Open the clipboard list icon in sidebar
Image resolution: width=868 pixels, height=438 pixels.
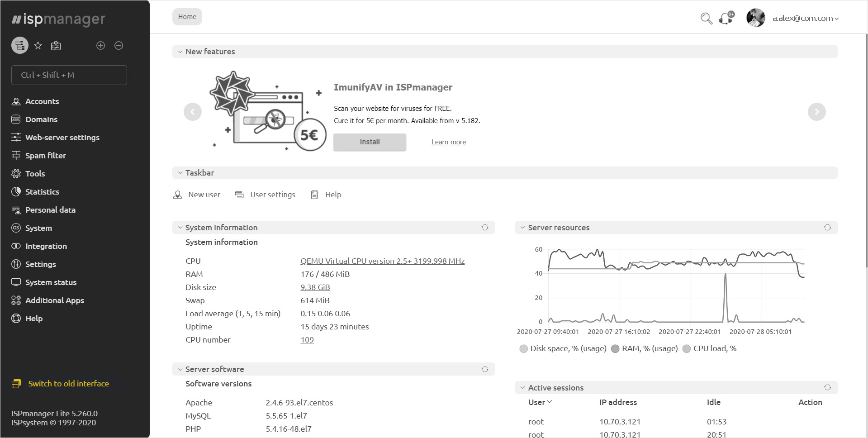[56, 45]
